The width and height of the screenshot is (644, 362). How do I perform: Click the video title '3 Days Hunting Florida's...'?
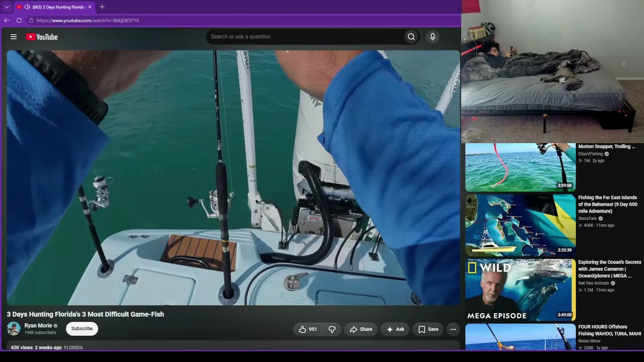(86, 314)
